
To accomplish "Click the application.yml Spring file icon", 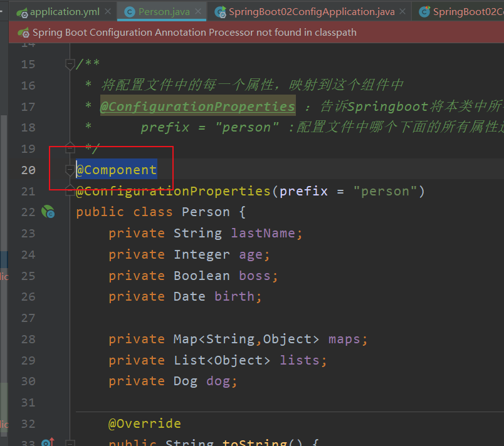I will pos(22,13).
